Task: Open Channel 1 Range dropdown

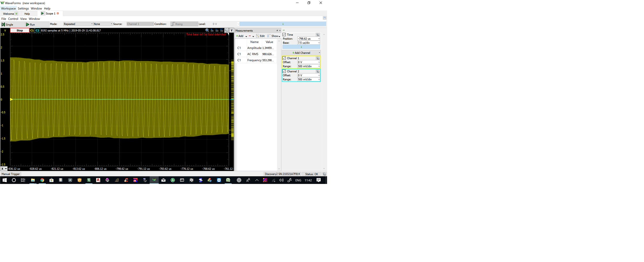Action: click(319, 66)
